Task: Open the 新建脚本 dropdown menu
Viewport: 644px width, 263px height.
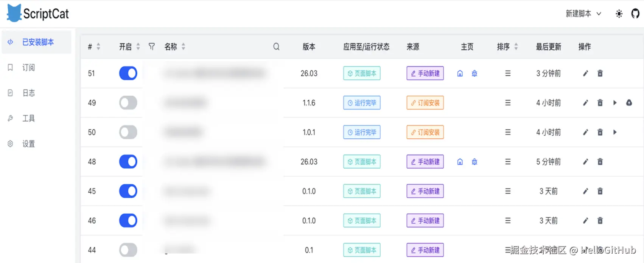Action: pos(583,14)
